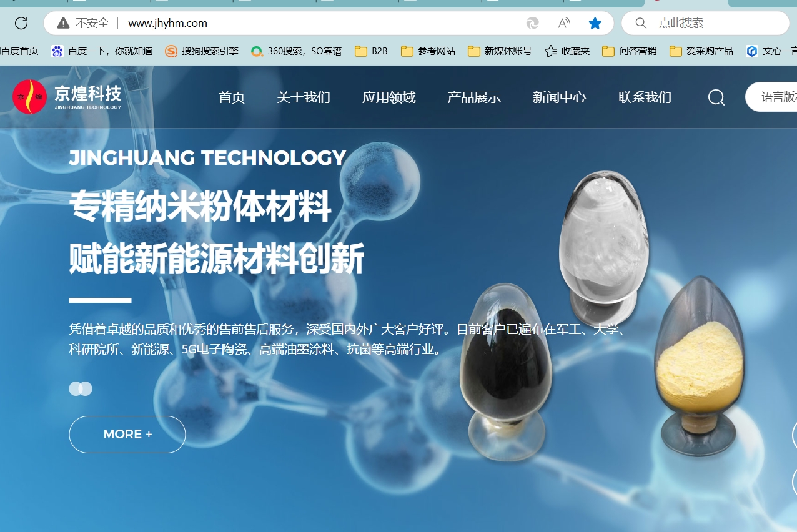The height and width of the screenshot is (532, 797).
Task: Open the read aloud icon in address bar
Action: click(563, 23)
